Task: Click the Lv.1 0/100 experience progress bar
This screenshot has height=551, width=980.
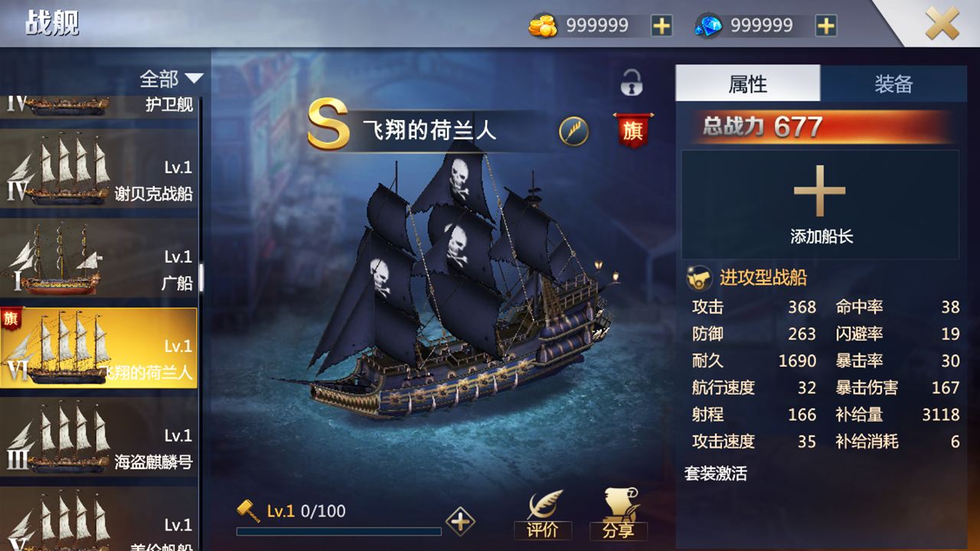Action: tap(338, 530)
